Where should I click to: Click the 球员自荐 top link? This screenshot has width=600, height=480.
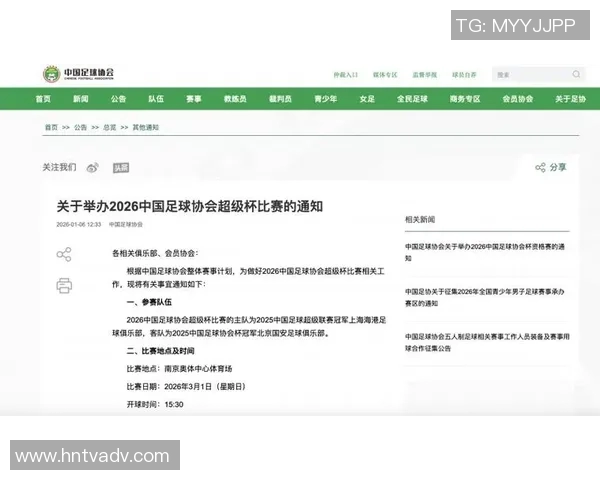pyautogui.click(x=464, y=75)
